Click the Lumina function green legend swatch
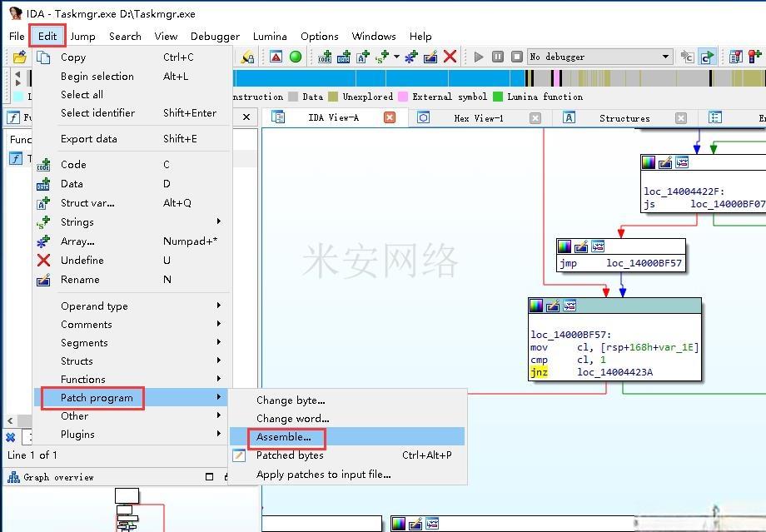The width and height of the screenshot is (766, 532). click(x=498, y=97)
